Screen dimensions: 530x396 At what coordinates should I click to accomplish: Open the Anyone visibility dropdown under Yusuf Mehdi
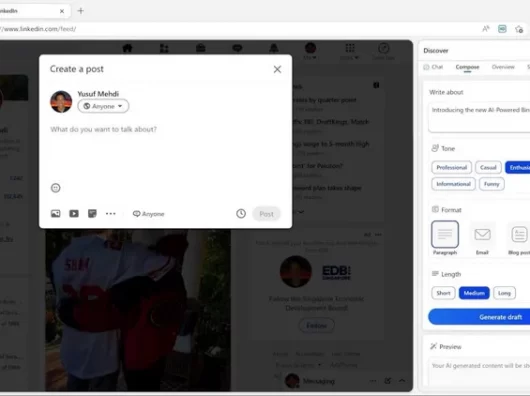coord(103,106)
